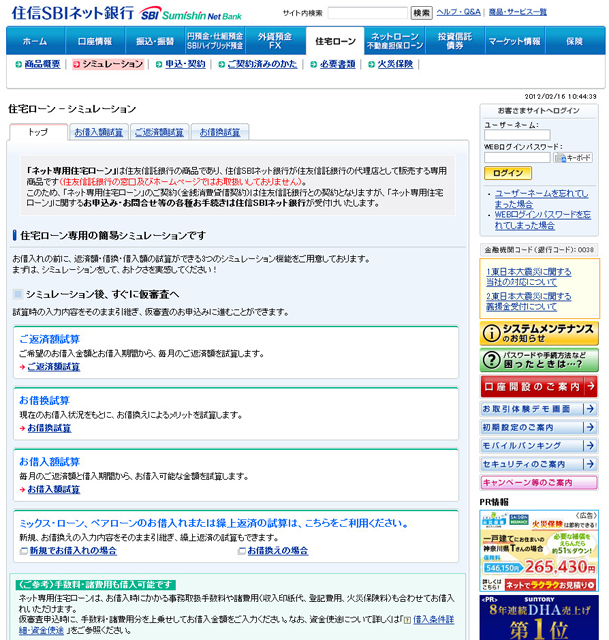
Task: Click the green bullet icon beside 商品概要
Action: click(x=18, y=64)
